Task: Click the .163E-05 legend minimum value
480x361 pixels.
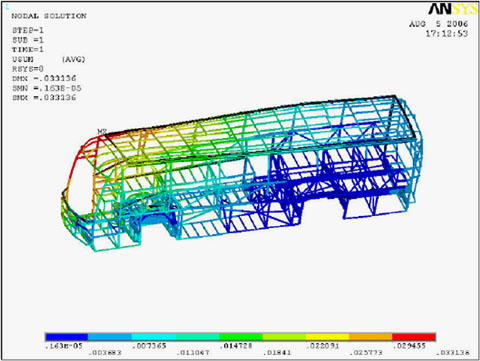Action: 64,346
